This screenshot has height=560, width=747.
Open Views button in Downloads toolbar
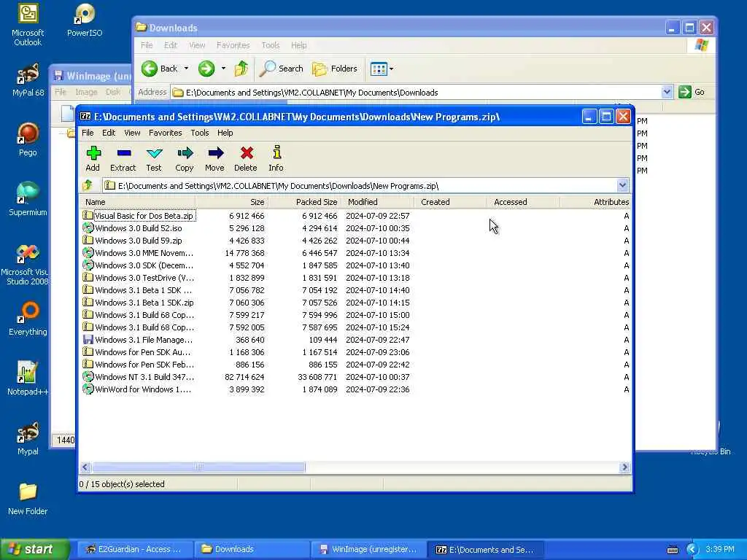coord(379,69)
